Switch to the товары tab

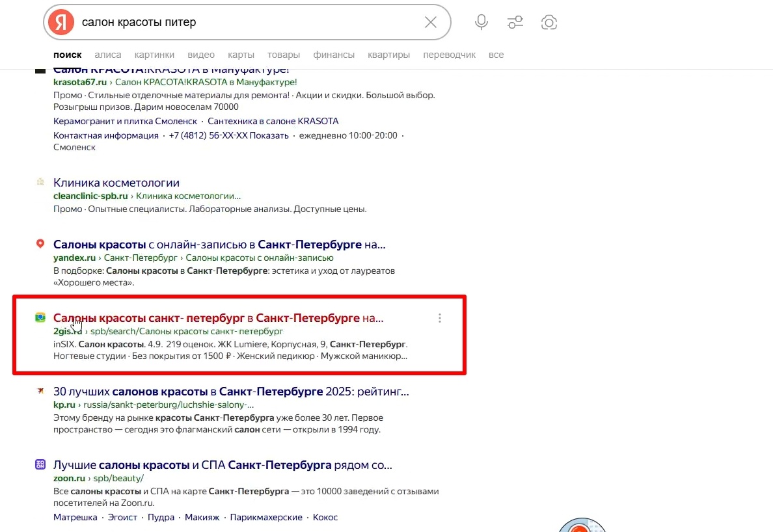(x=284, y=55)
